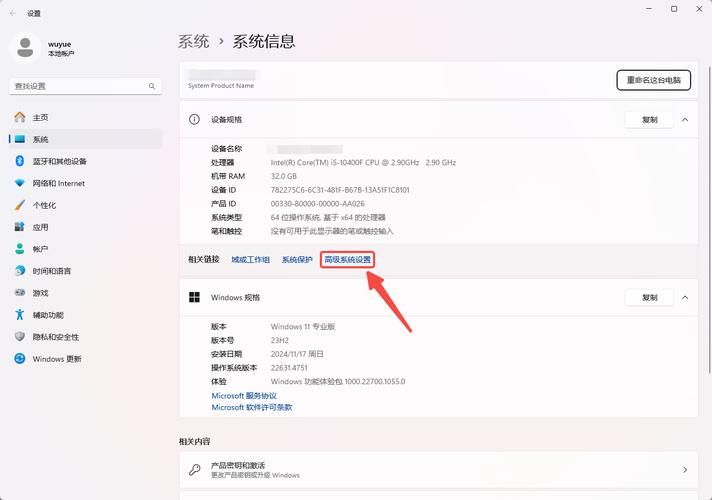This screenshot has height=500, width=712.
Task: Open 辅助功能 settings
Action: [85, 314]
